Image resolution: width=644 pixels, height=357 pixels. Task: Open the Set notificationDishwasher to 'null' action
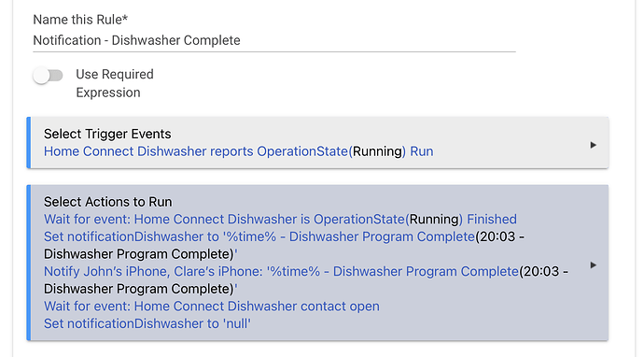(x=147, y=323)
